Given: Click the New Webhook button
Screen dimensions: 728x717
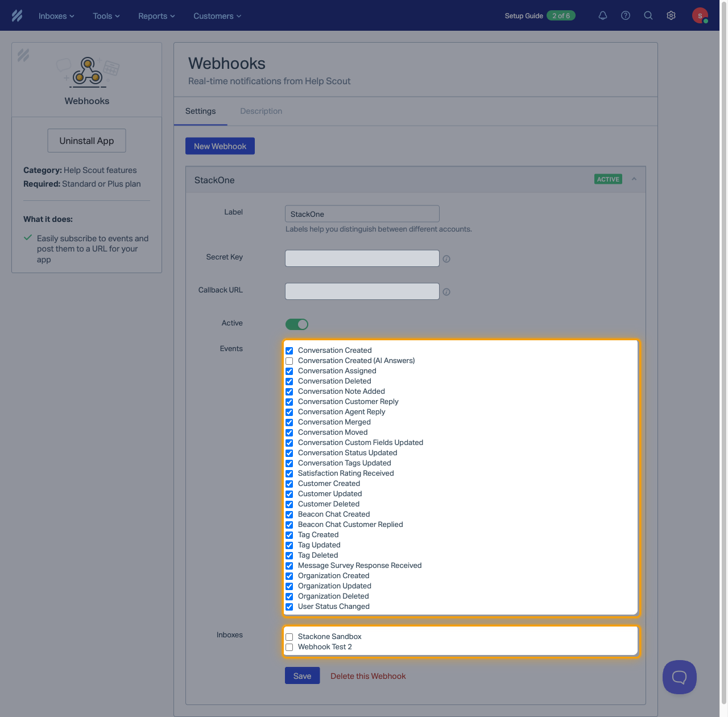Looking at the screenshot, I should 220,146.
